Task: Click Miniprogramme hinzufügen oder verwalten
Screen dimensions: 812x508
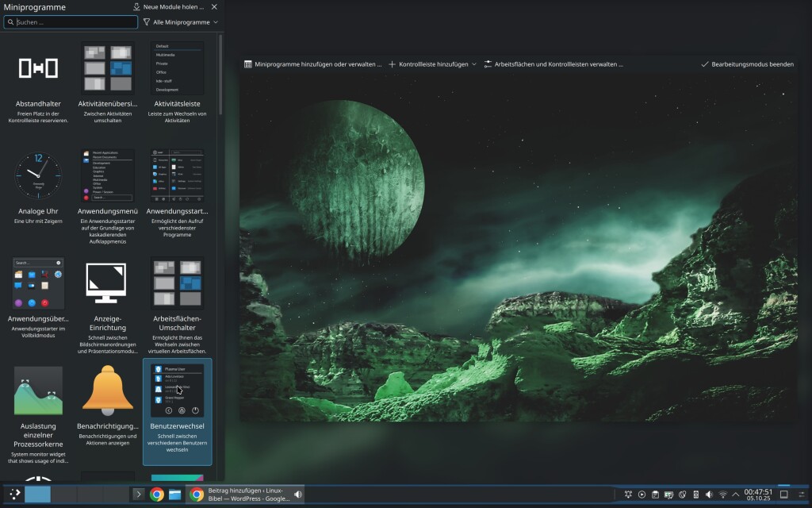Action: click(x=312, y=64)
